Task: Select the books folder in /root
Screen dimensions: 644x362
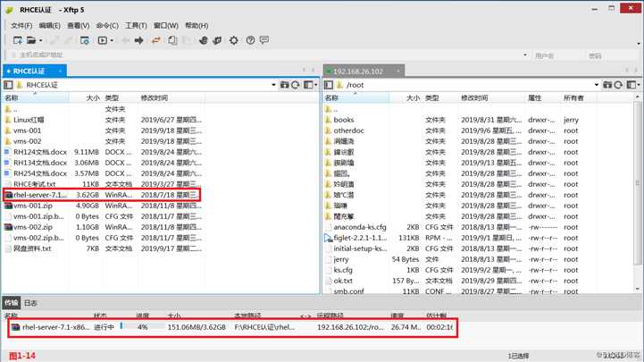Action: 452,120
